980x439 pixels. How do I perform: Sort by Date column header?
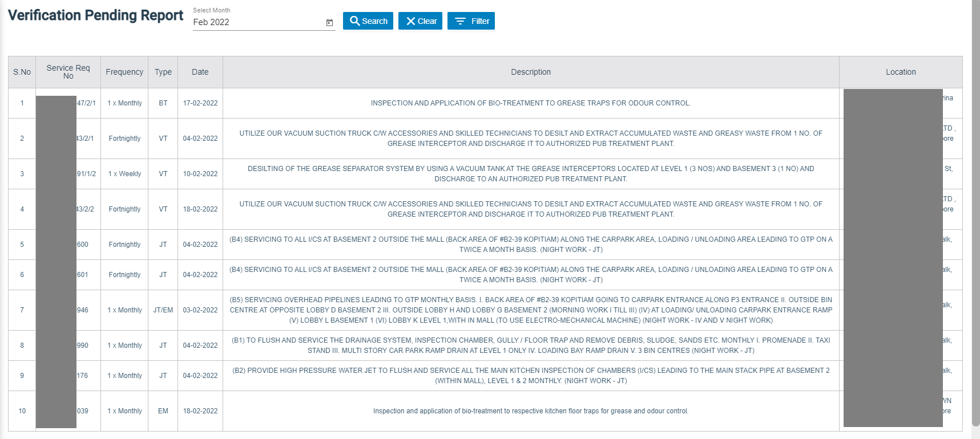200,72
